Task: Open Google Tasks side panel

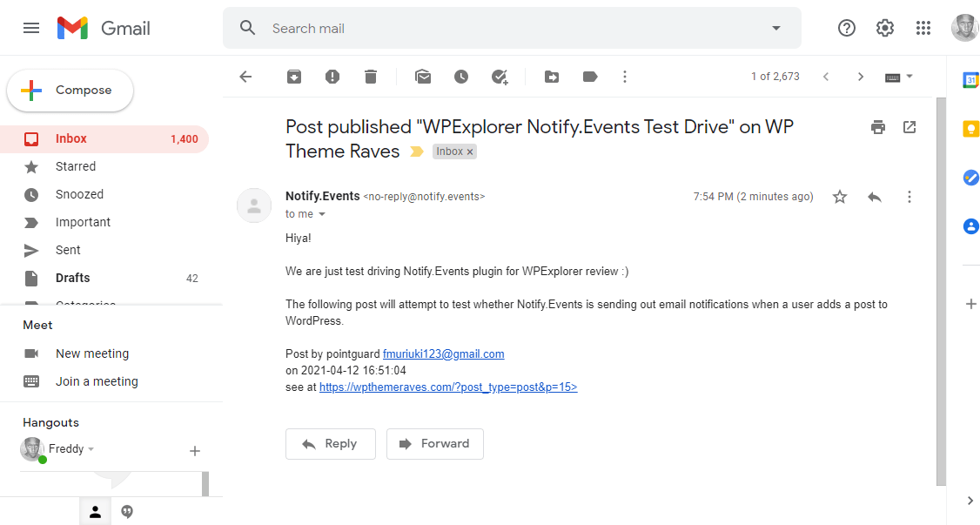Action: point(970,178)
